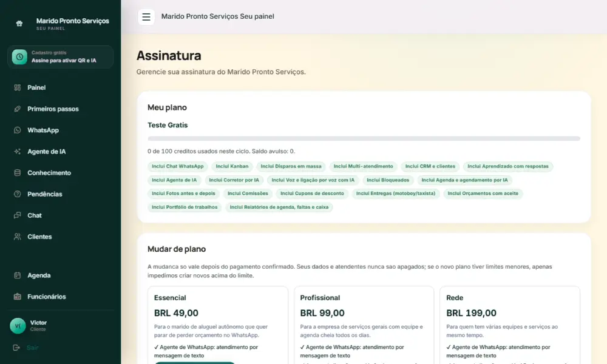This screenshot has height=364, width=607.
Task: Click the Marido Pronto Serviços logo icon
Action: pyautogui.click(x=19, y=24)
